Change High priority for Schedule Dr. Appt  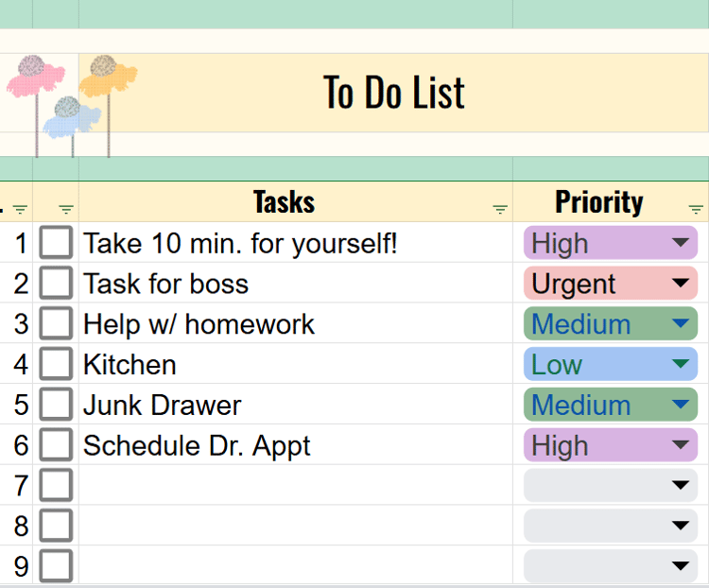(x=681, y=445)
